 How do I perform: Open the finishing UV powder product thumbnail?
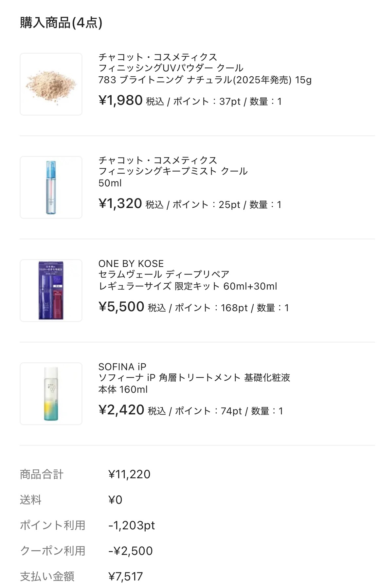coord(51,84)
